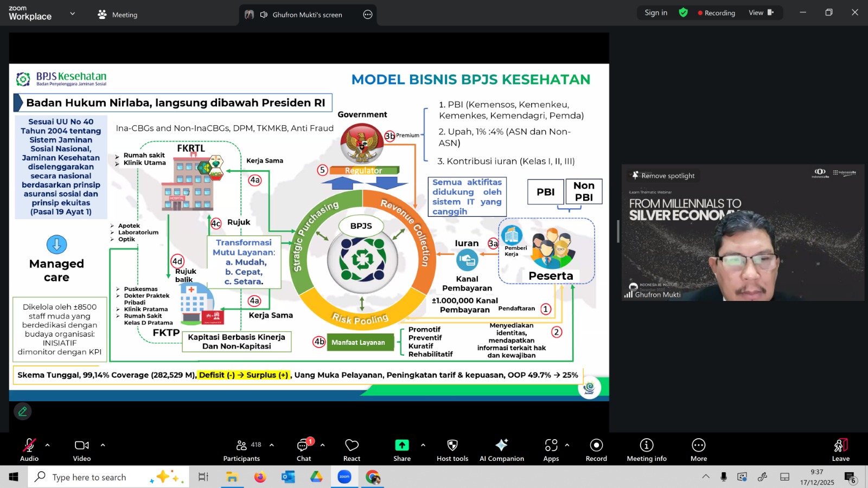This screenshot has height=488, width=868.
Task: Open the React emoji menu
Action: tap(352, 450)
